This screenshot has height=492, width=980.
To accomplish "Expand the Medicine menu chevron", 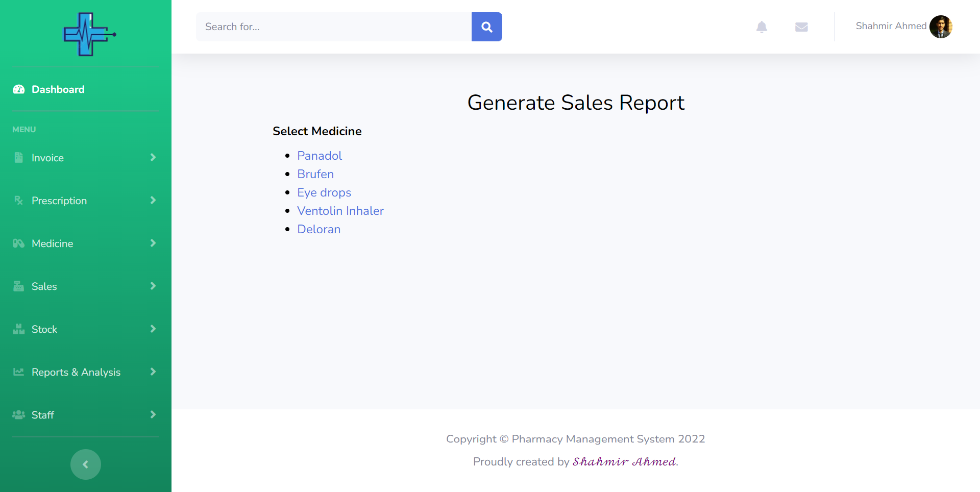I will (153, 243).
